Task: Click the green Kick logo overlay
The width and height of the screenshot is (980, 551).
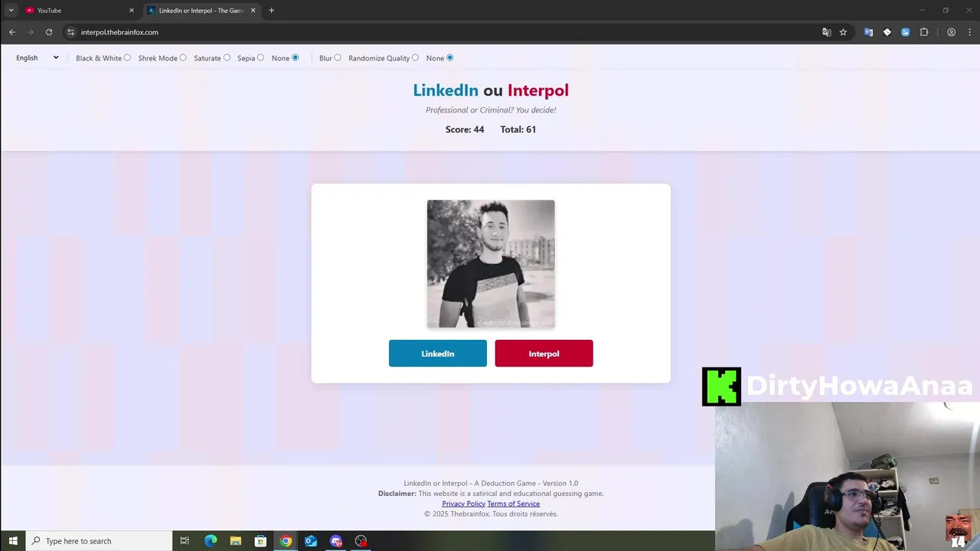Action: (x=721, y=386)
